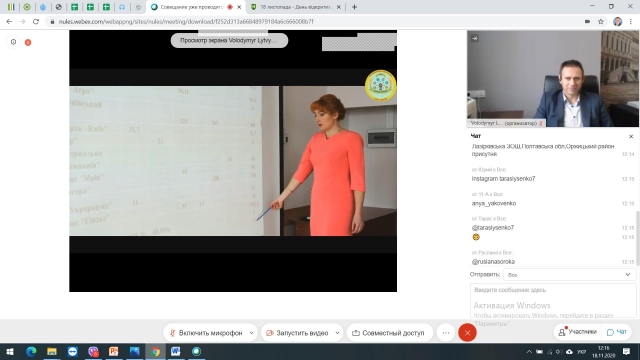Go back in the browser

pos(9,22)
